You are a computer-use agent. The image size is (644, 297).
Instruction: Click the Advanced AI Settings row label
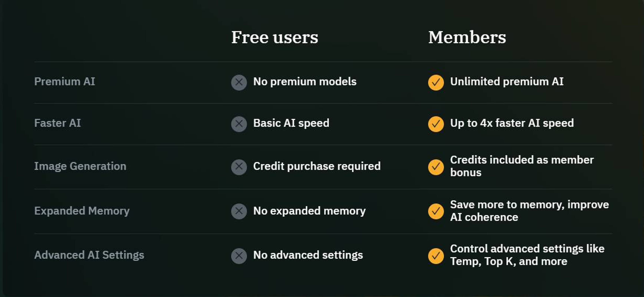coord(89,255)
